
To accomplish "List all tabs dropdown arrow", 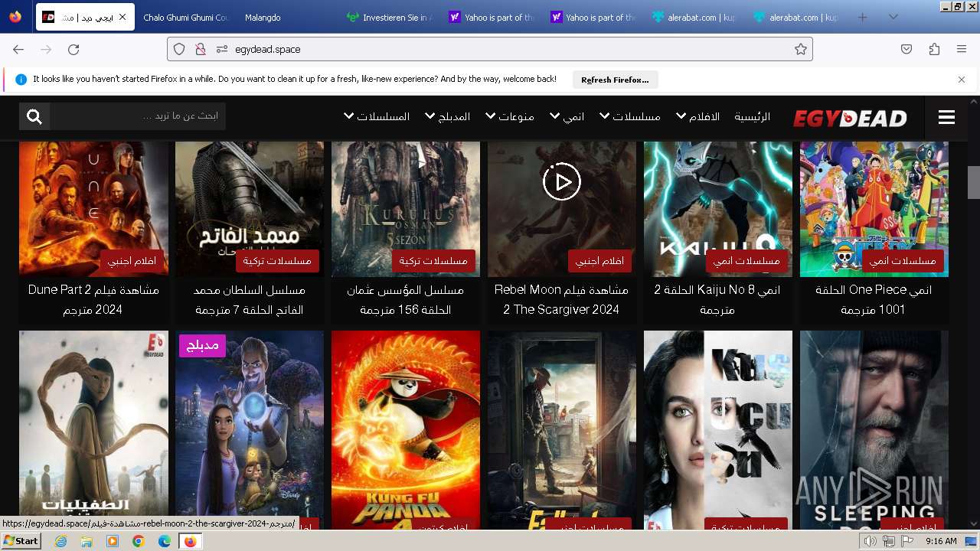I will (893, 17).
